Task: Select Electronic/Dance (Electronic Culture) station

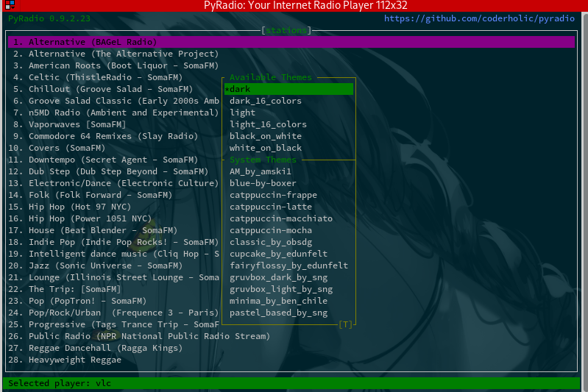Action: coord(113,183)
